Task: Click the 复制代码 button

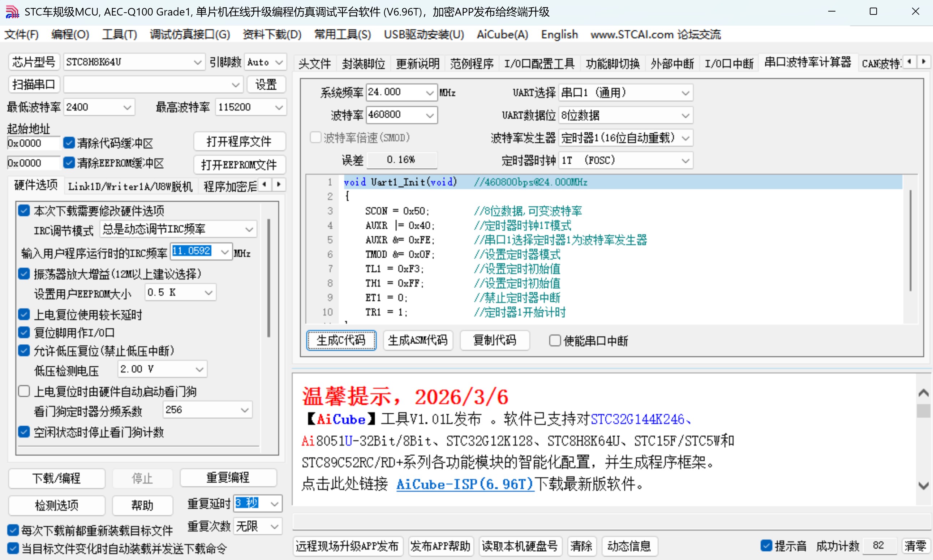Action: coord(494,340)
